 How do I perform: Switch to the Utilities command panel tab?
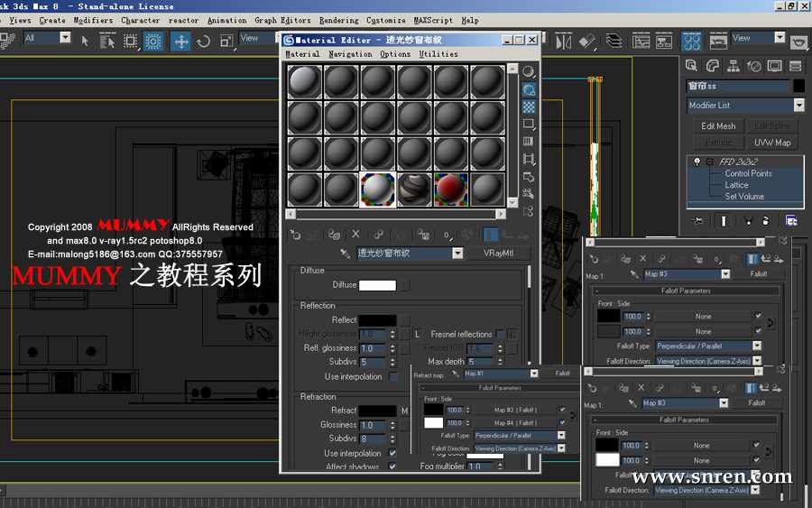click(x=796, y=66)
